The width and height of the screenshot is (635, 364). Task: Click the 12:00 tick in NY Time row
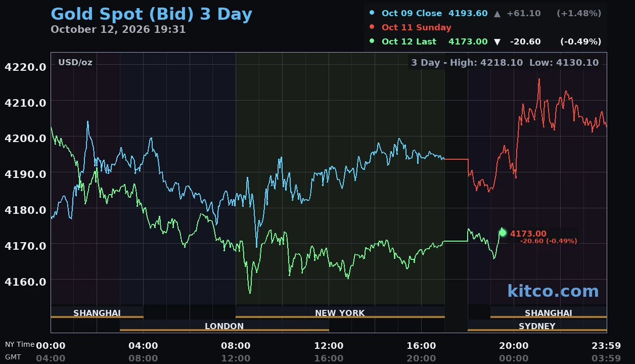pos(329,346)
